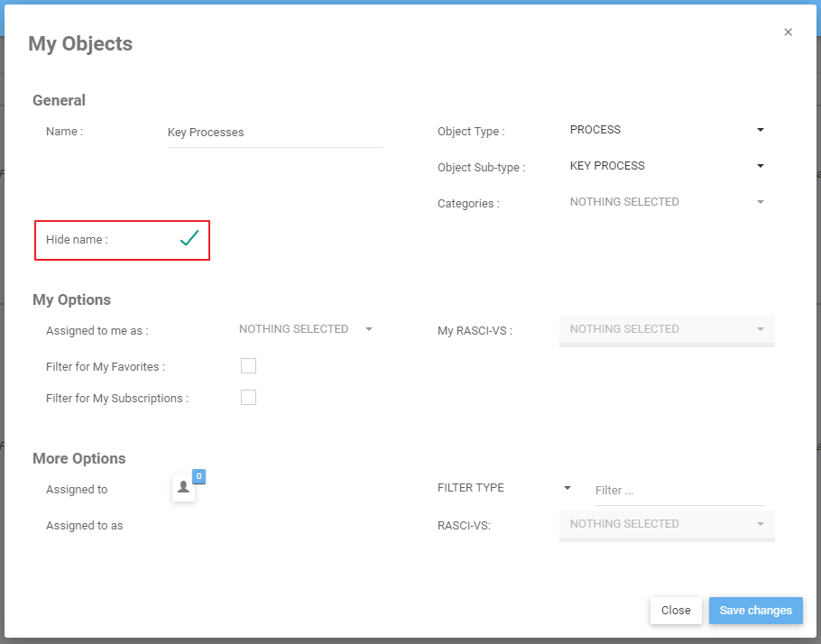Expand the Categories dropdown
The height and width of the screenshot is (644, 821).
pyautogui.click(x=666, y=202)
